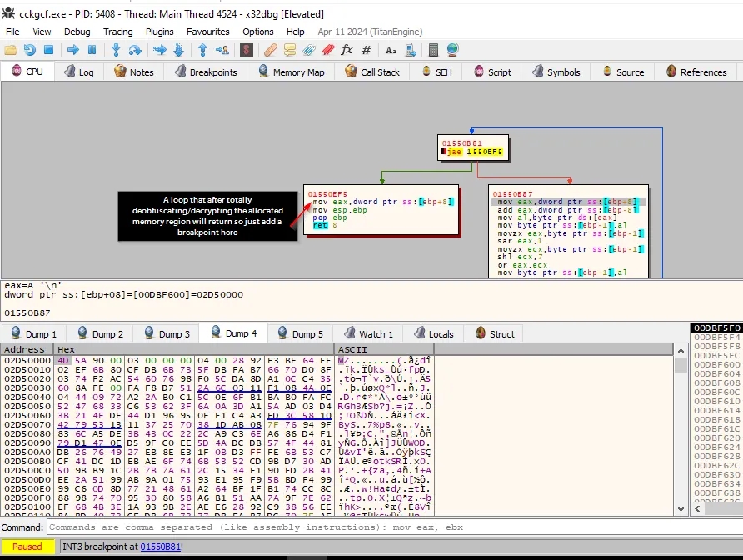Viewport: 743px width, 560px height.
Task: Click the Step Over toolbar icon
Action: tap(135, 51)
